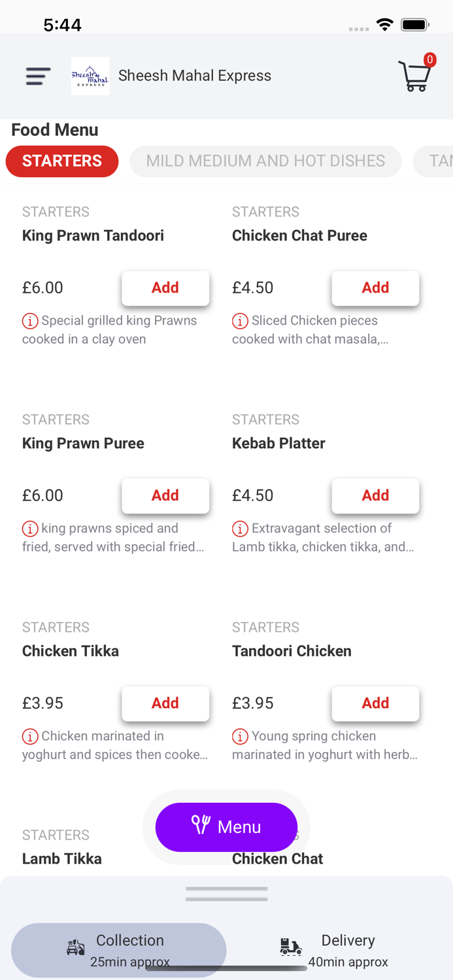Image resolution: width=453 pixels, height=980 pixels.
Task: Add Chicken Chat Puree to cart
Action: pos(375,288)
